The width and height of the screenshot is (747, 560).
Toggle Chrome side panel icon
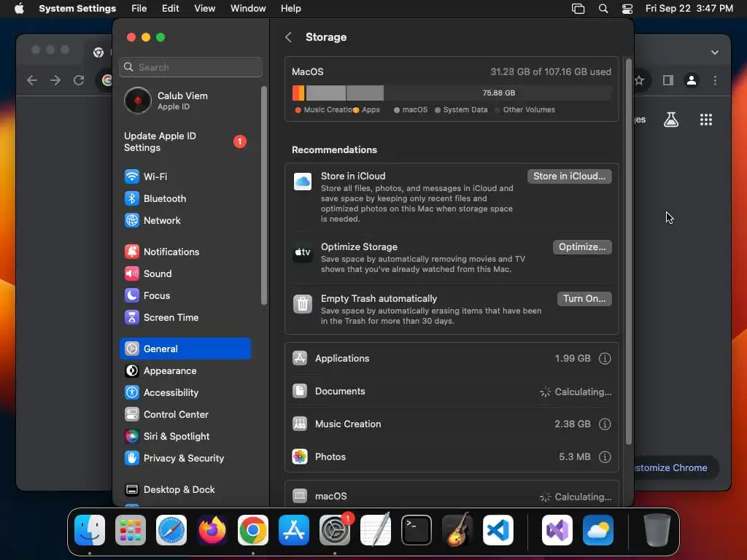(668, 80)
